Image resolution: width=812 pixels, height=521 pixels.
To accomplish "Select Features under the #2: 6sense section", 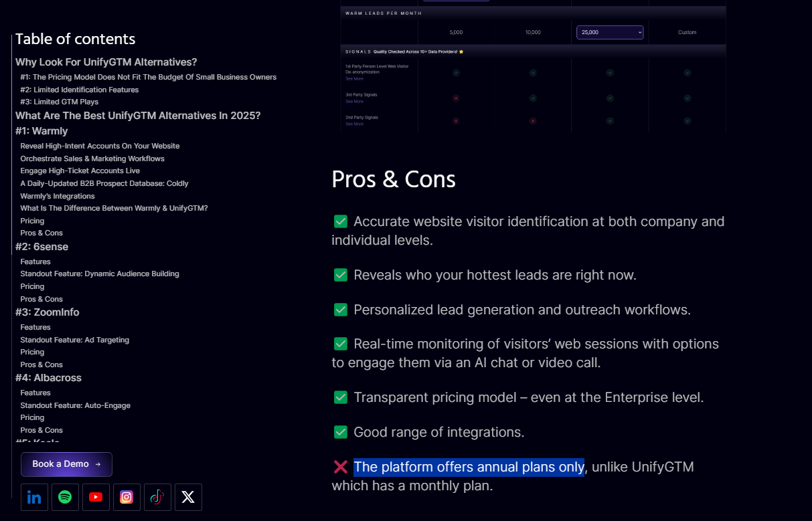I will [35, 262].
